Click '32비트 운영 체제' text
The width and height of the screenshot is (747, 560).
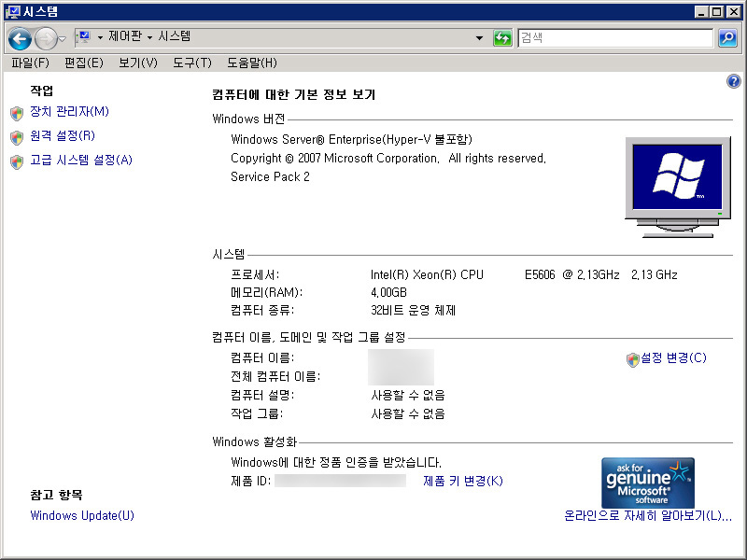[413, 311]
